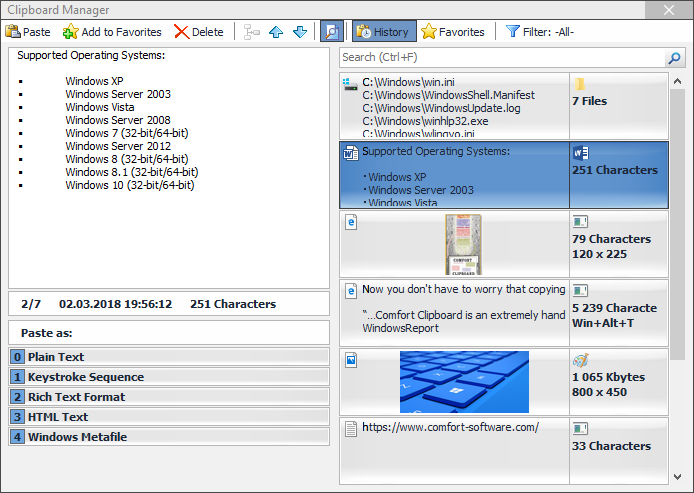Click text document icon of URL entry
Image resolution: width=694 pixels, height=493 pixels.
click(x=351, y=429)
